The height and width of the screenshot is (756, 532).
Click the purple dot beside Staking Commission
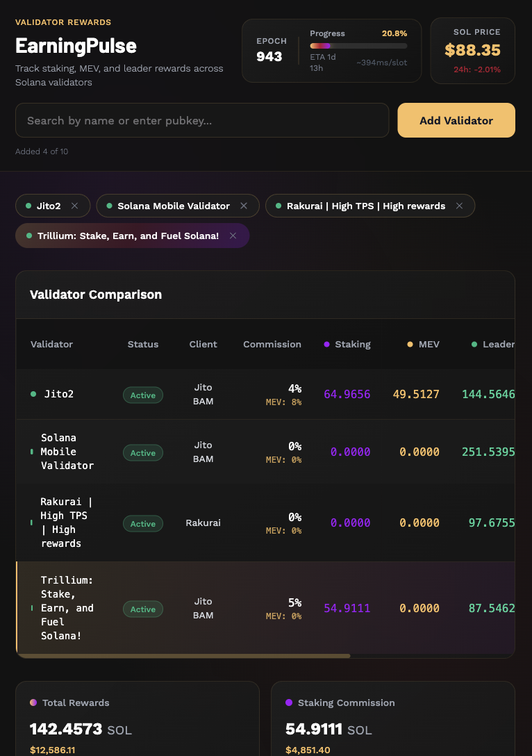pyautogui.click(x=290, y=702)
